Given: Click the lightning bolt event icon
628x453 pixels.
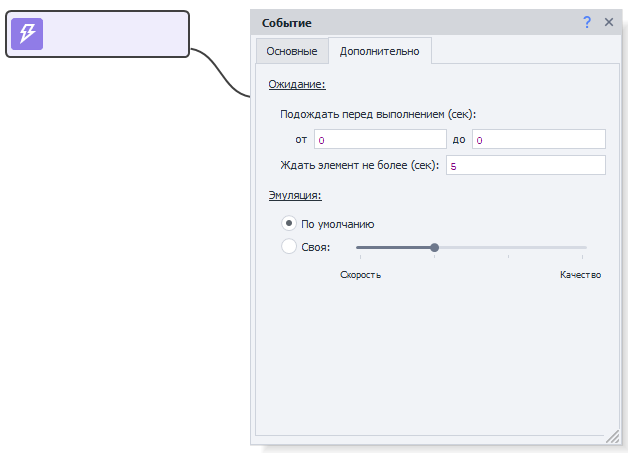Looking at the screenshot, I should 27,34.
